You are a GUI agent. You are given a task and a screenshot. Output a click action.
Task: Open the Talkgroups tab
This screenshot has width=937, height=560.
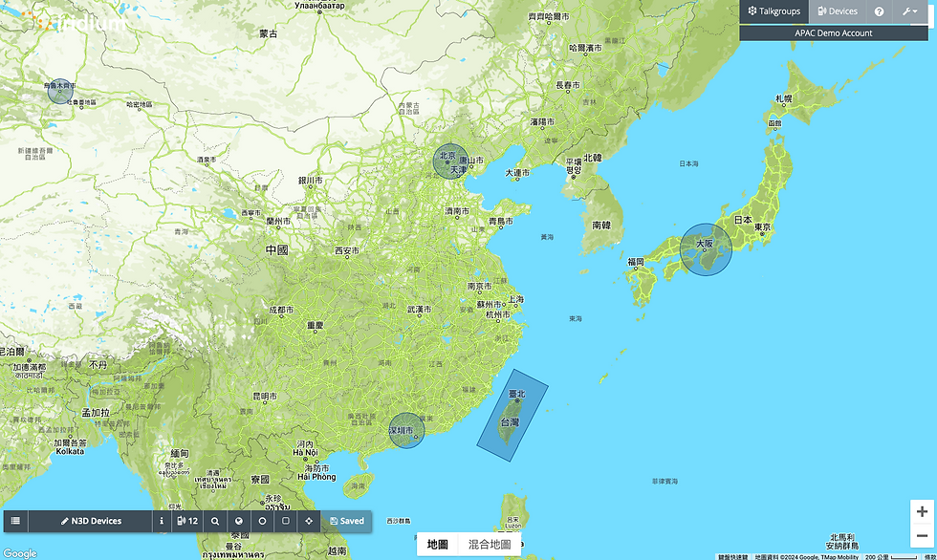(x=774, y=11)
